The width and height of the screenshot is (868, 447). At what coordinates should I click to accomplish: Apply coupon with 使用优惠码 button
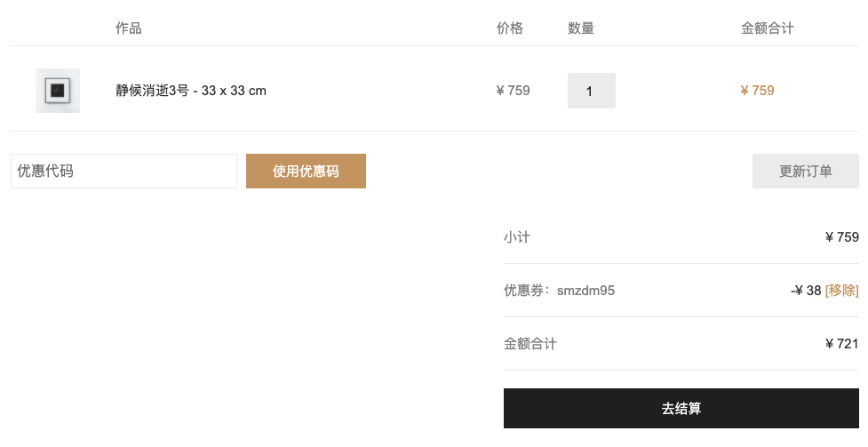point(306,171)
